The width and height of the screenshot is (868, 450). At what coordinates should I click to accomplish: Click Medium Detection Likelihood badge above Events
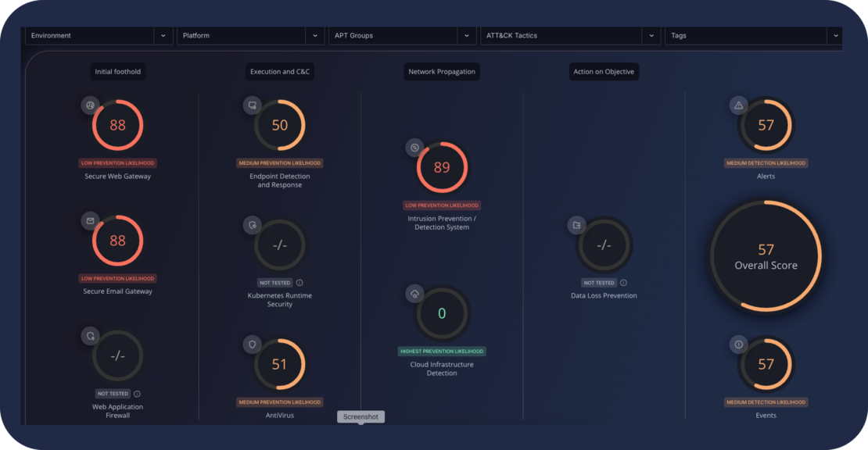pos(766,402)
